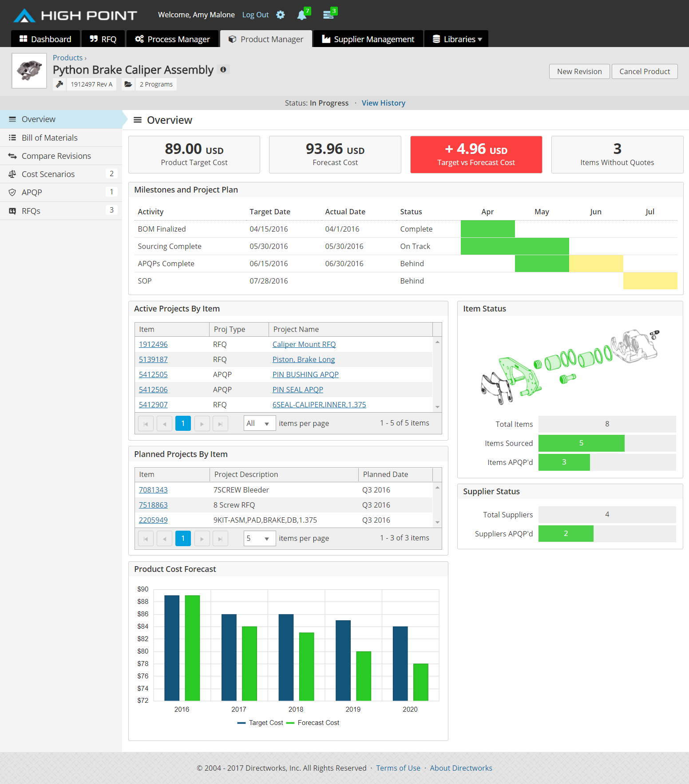
Task: Click the Items Sourced green progress bar
Action: (x=581, y=443)
